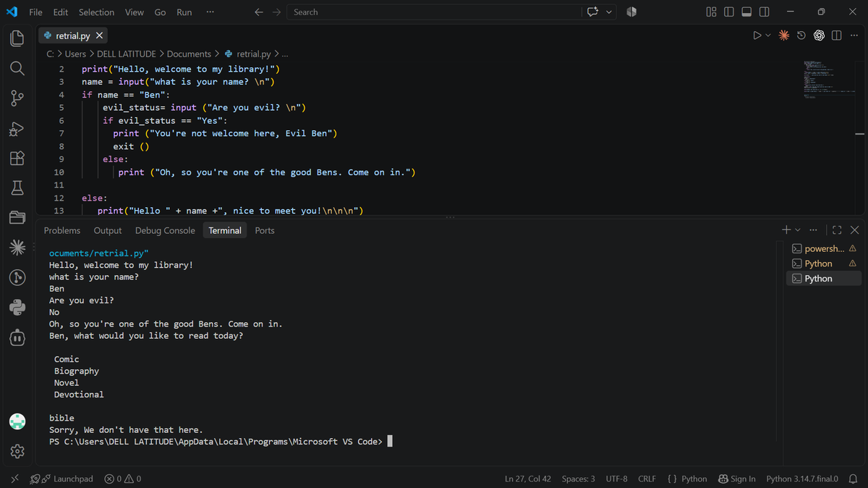Open the Extensions view
This screenshot has width=868, height=488.
(17, 158)
